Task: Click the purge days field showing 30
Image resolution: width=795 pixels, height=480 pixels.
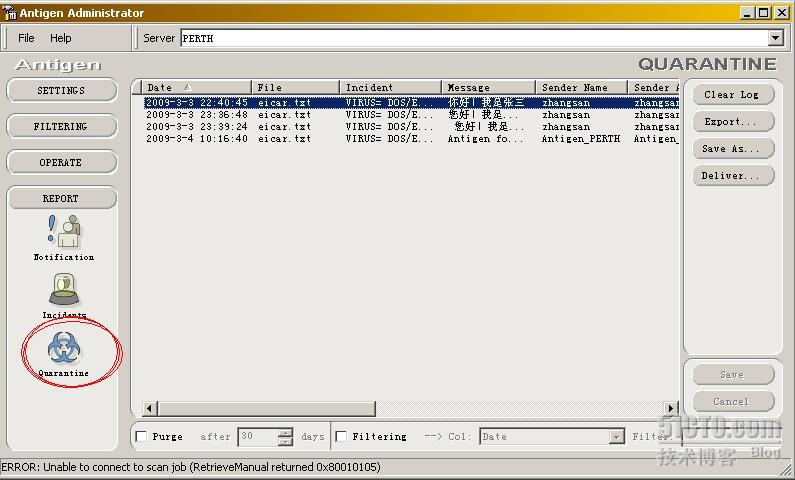Action: (x=259, y=436)
